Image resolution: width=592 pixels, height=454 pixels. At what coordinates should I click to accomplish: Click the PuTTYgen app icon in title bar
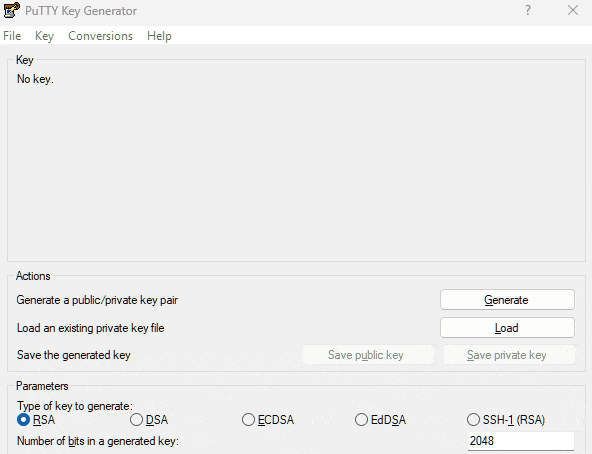tap(11, 10)
